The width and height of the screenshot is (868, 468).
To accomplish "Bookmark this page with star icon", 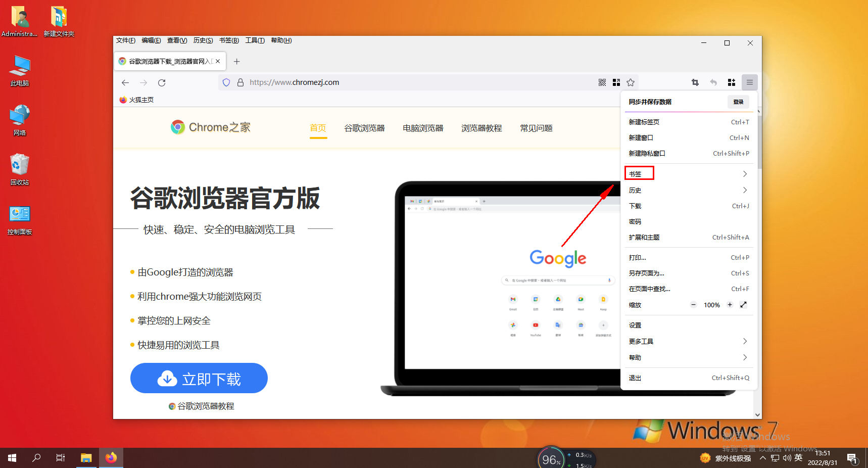I will (631, 82).
